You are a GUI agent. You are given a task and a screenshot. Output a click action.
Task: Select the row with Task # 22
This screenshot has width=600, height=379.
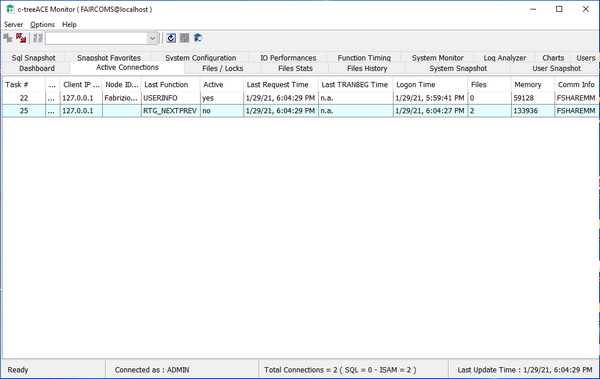coord(300,98)
